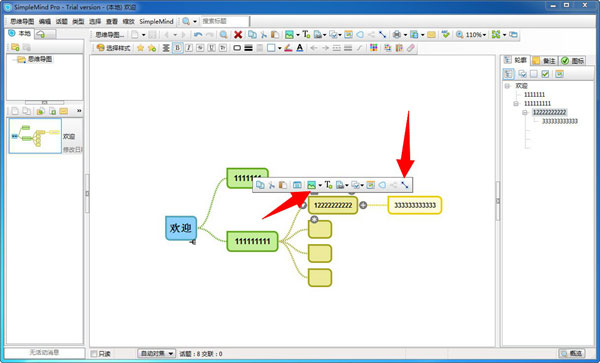The image size is (600, 363).
Task: Click the copy icon in the floating toolbar
Action: coord(260,185)
